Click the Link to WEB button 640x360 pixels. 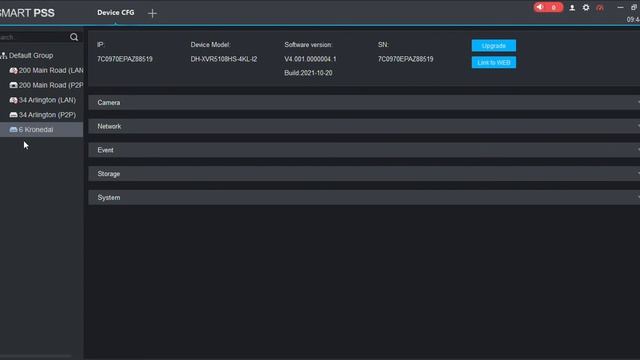[493, 62]
